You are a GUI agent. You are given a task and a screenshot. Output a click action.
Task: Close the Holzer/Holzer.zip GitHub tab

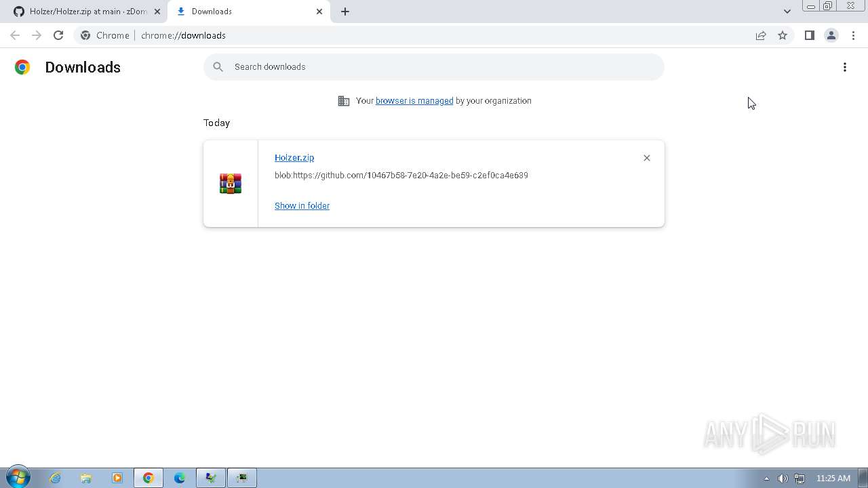[157, 12]
